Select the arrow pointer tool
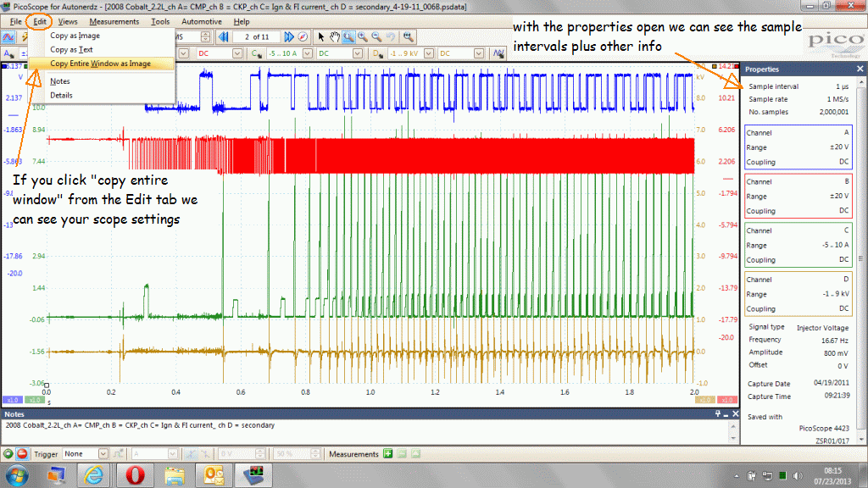The width and height of the screenshot is (868, 488). 320,37
